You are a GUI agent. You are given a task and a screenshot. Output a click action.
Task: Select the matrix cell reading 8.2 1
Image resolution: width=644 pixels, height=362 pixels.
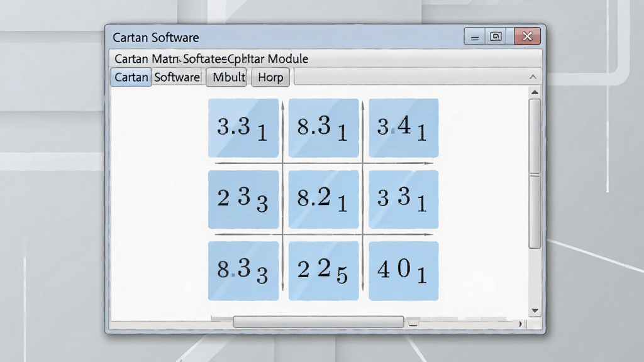coord(323,199)
